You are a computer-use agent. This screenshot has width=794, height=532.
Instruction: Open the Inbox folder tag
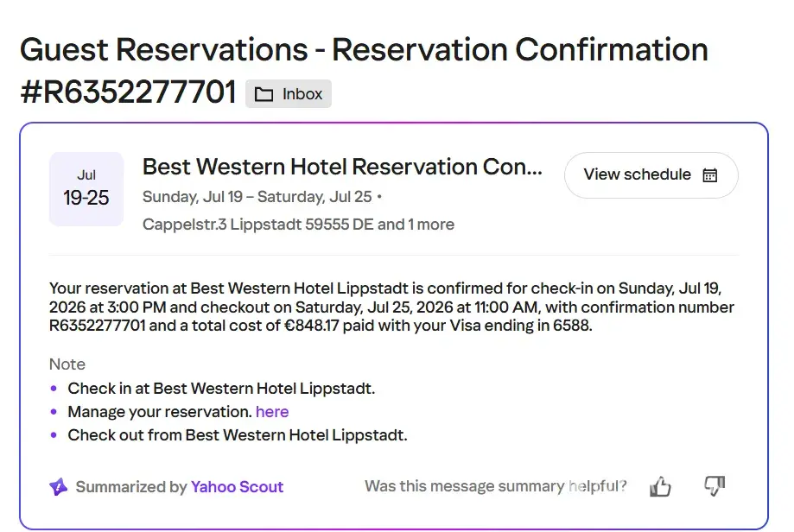pos(289,93)
